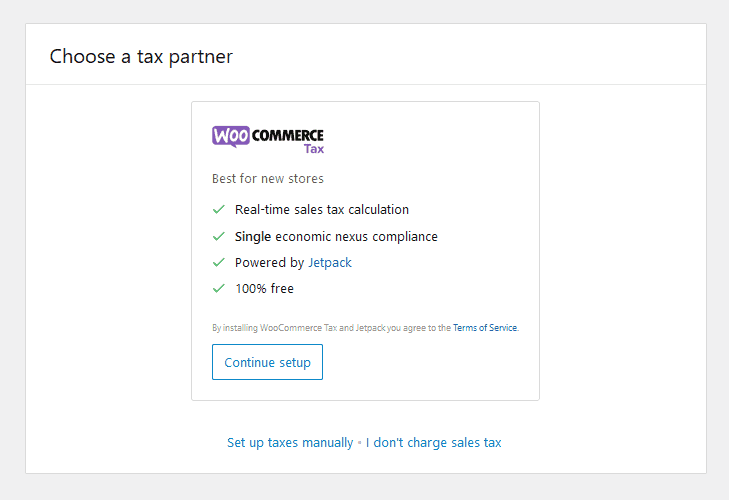Click the By installing WooCommerce Tax disclaimer

click(331, 328)
